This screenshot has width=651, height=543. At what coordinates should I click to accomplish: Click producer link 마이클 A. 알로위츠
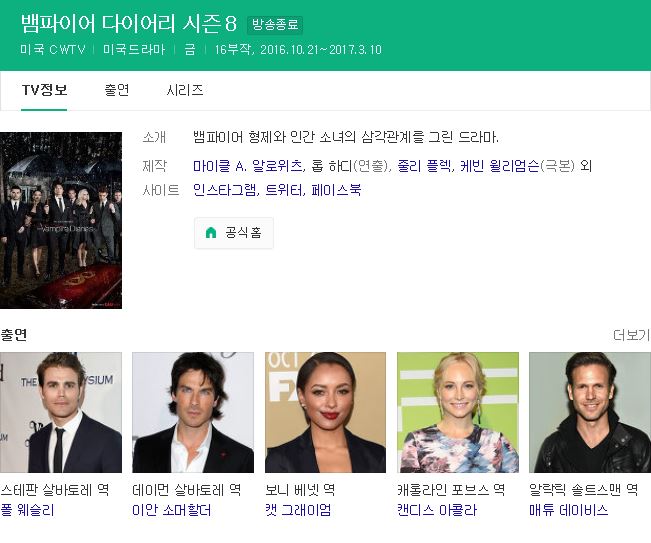[x=247, y=166]
